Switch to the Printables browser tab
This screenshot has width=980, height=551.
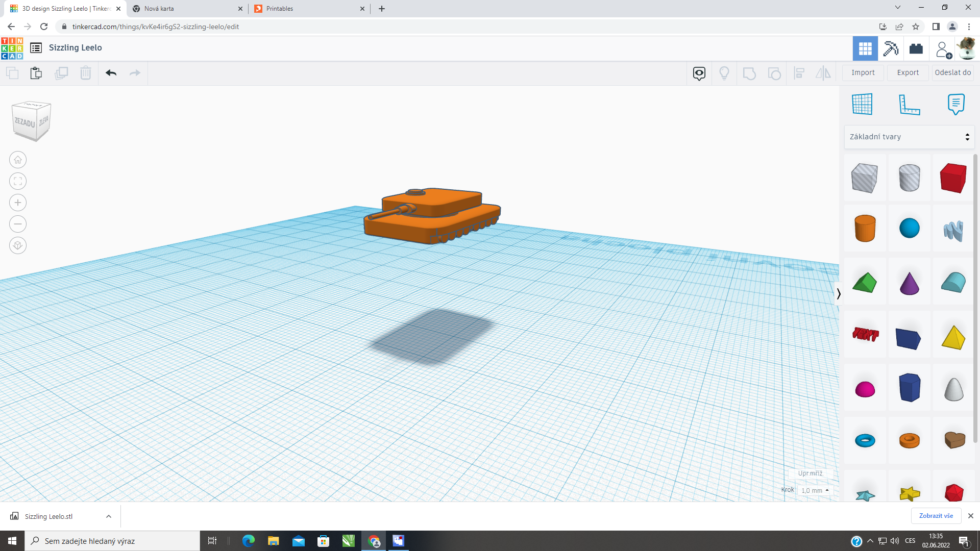tap(310, 9)
